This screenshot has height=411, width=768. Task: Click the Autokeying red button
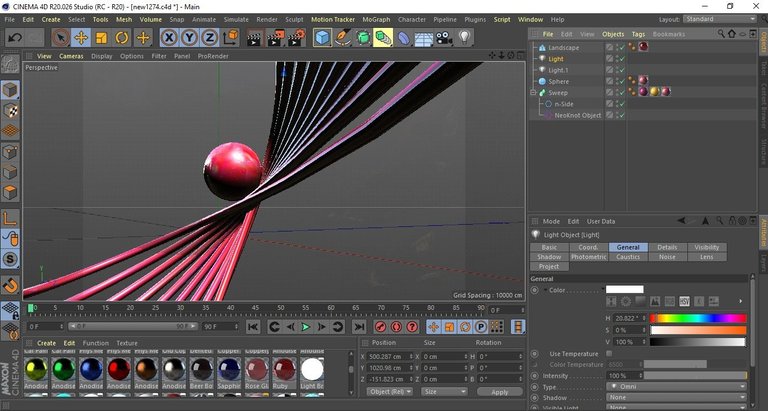click(x=396, y=327)
